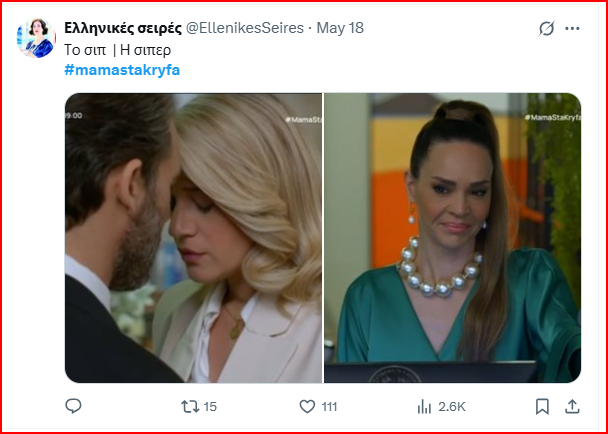Click the like count 111

(330, 406)
